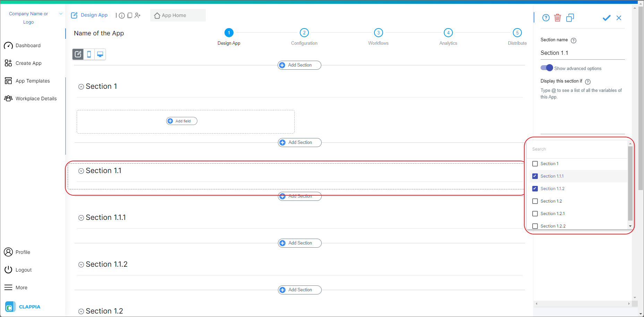Switch to the Analytics step
Image resolution: width=644 pixels, height=317 pixels.
coord(448,33)
